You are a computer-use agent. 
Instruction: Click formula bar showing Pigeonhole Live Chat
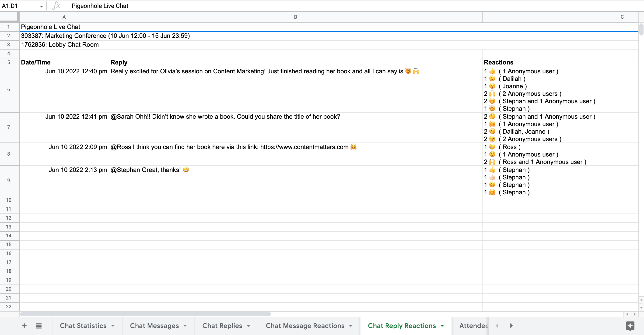pyautogui.click(x=355, y=6)
